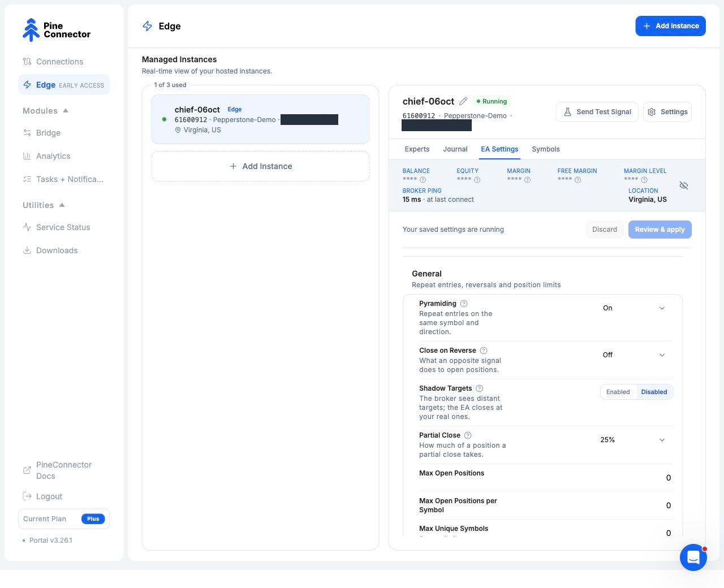Image resolution: width=724 pixels, height=588 pixels.
Task: Click help icon next to Balance
Action: tap(423, 180)
